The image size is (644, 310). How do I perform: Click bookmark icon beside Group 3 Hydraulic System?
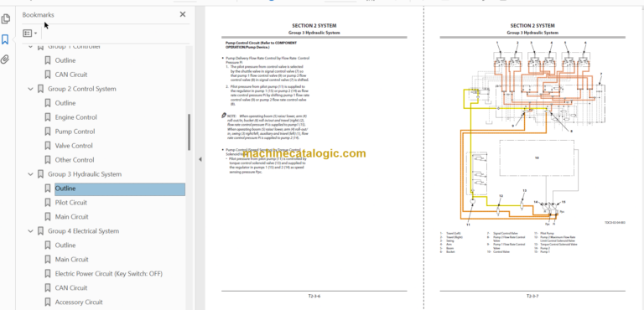40,174
